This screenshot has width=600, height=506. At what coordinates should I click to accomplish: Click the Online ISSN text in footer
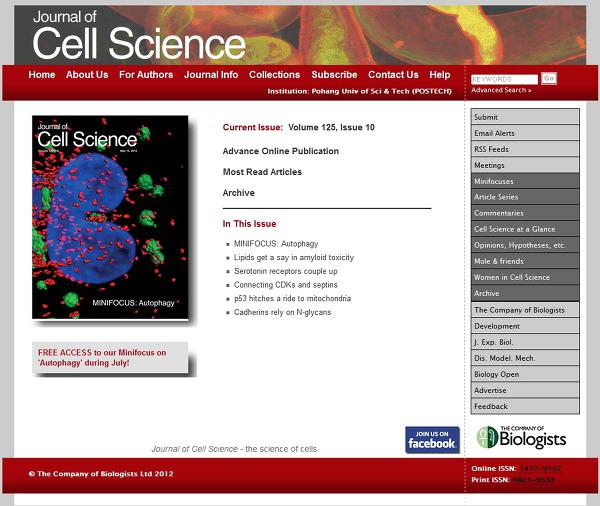click(x=516, y=468)
